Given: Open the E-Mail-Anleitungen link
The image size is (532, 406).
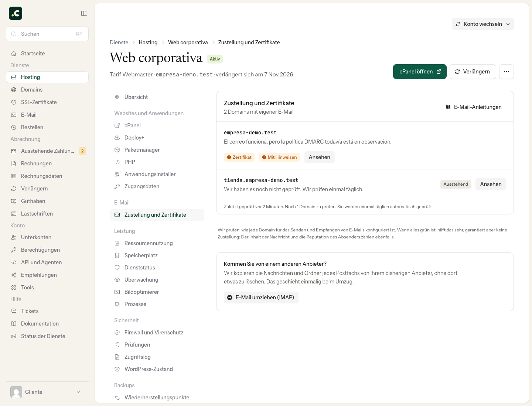Looking at the screenshot, I should 474,107.
